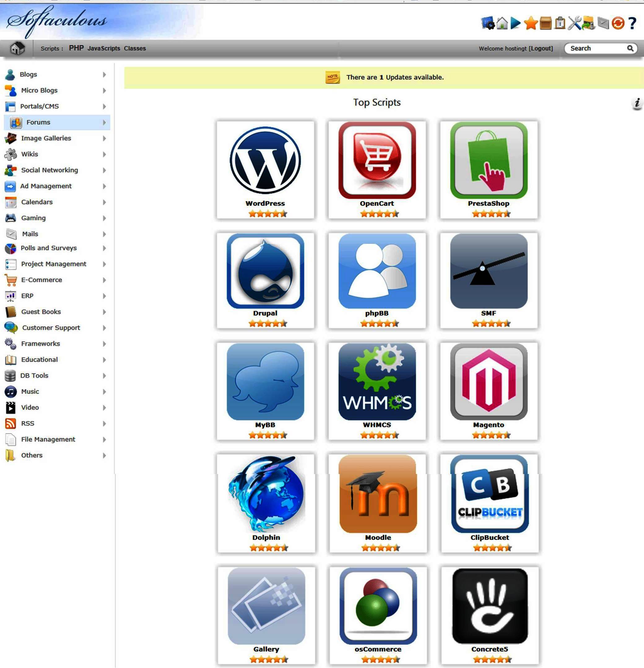Click the orange sync refresh icon
Screen dimensions: 644x668
618,23
